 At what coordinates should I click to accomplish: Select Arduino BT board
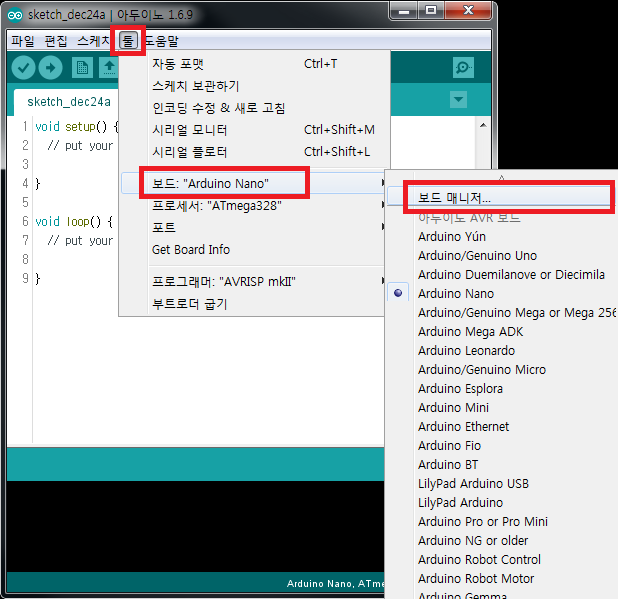(x=448, y=465)
